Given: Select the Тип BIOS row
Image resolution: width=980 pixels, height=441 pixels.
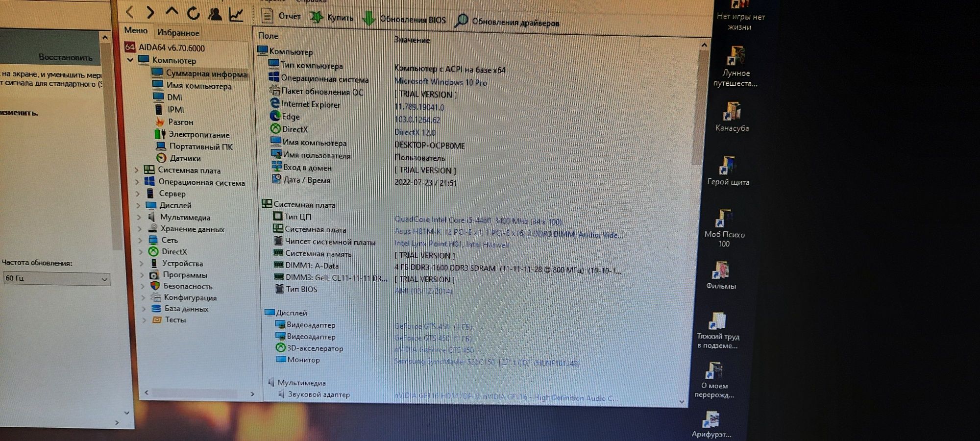Looking at the screenshot, I should [295, 289].
